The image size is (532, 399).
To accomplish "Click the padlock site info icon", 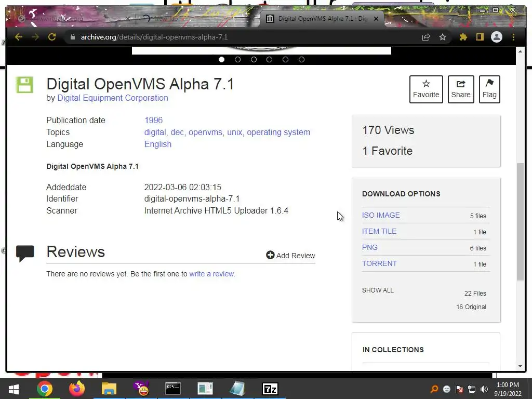I will 72,37.
